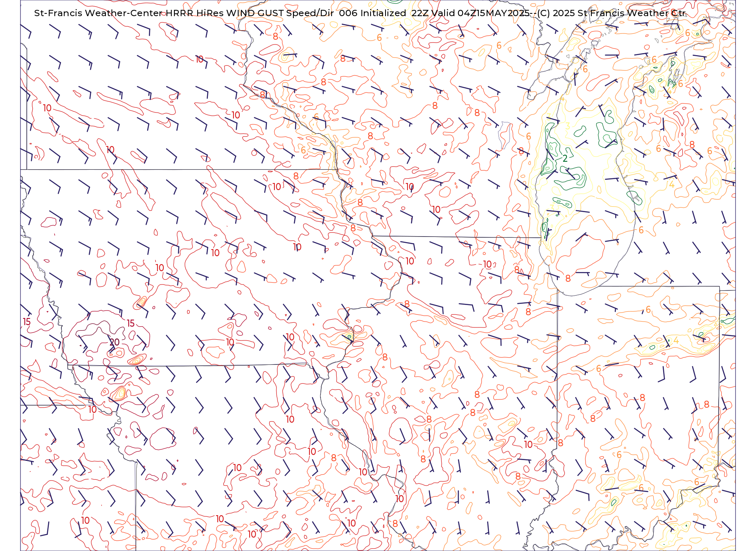Click the dark red "20" contour label
This screenshot has height=551, width=756.
[115, 342]
